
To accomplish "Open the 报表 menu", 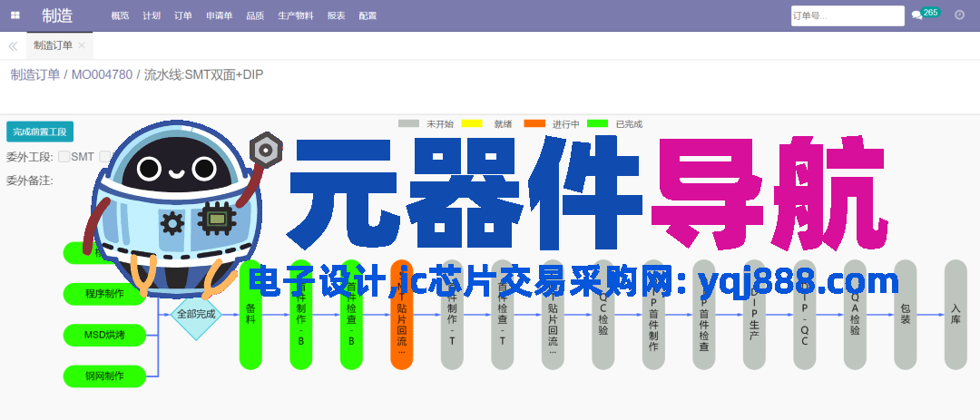I will point(337,15).
